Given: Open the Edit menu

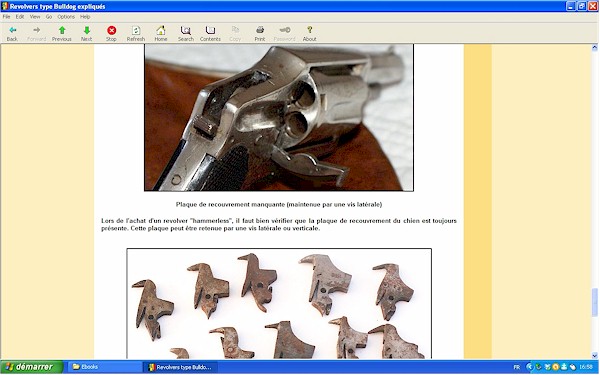Looking at the screenshot, I should (20, 17).
